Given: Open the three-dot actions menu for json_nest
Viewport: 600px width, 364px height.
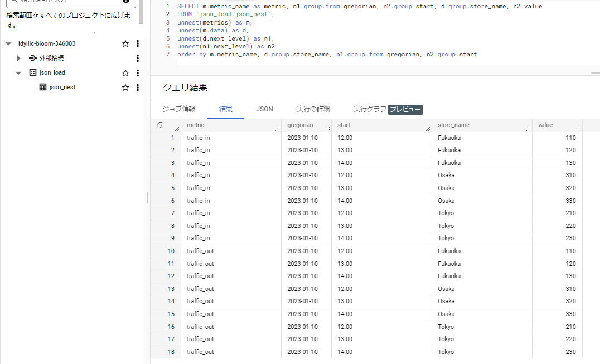Looking at the screenshot, I should (137, 87).
